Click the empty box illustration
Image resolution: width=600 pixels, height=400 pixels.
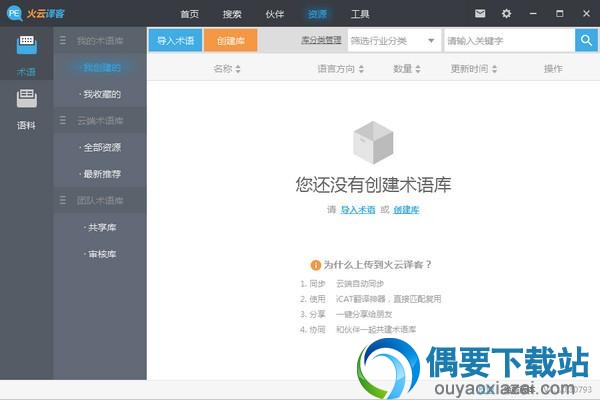373,142
